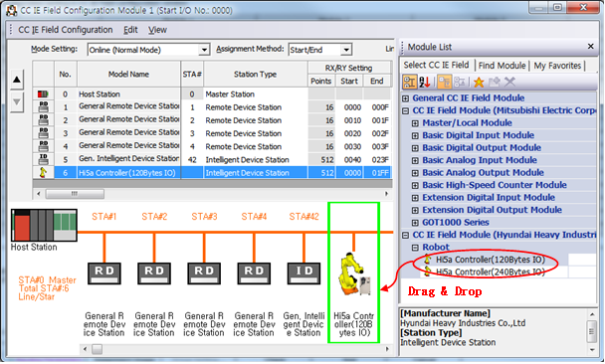The image size is (605, 364).
Task: Select the STA#42 ID device in diagram
Action: point(303,273)
